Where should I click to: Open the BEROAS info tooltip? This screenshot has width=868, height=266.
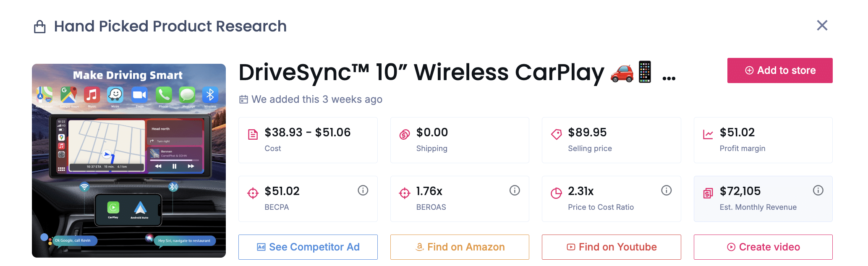(x=515, y=190)
